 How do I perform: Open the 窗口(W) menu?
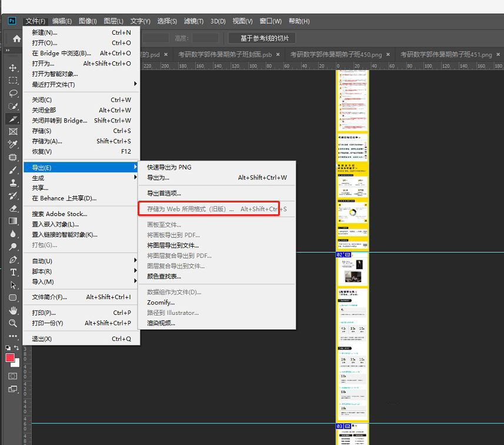click(271, 21)
